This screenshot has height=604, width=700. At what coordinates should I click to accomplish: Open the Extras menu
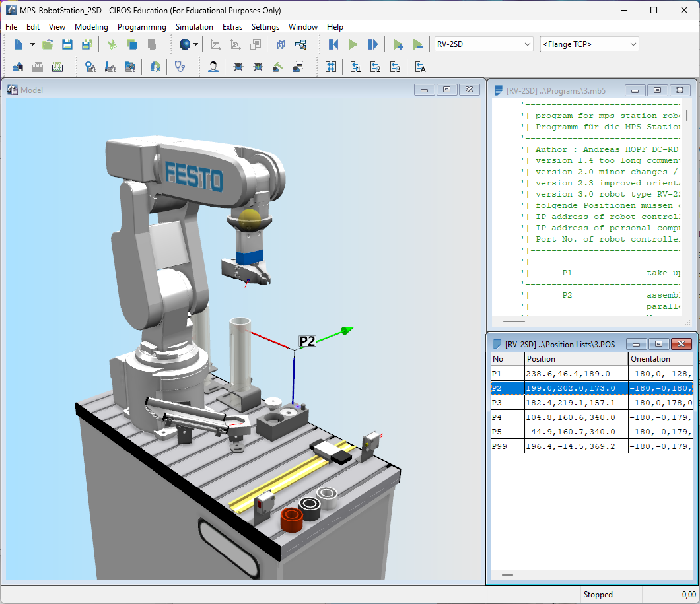coord(232,27)
